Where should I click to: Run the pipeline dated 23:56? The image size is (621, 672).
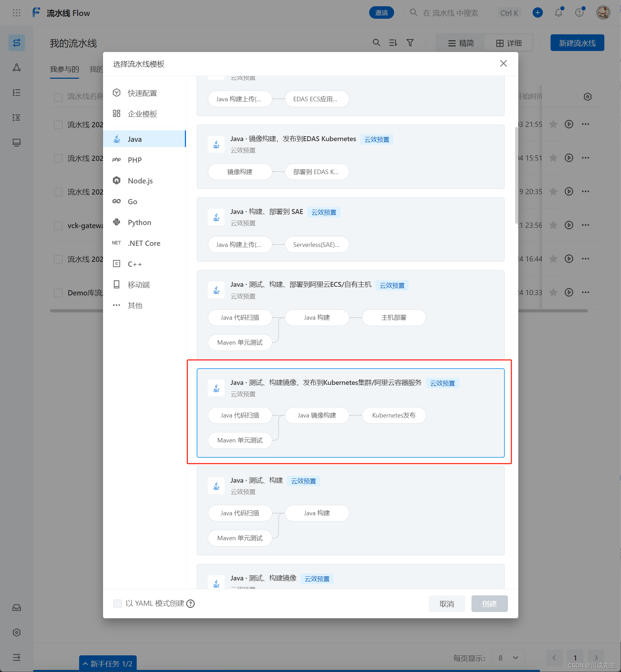pyautogui.click(x=569, y=225)
